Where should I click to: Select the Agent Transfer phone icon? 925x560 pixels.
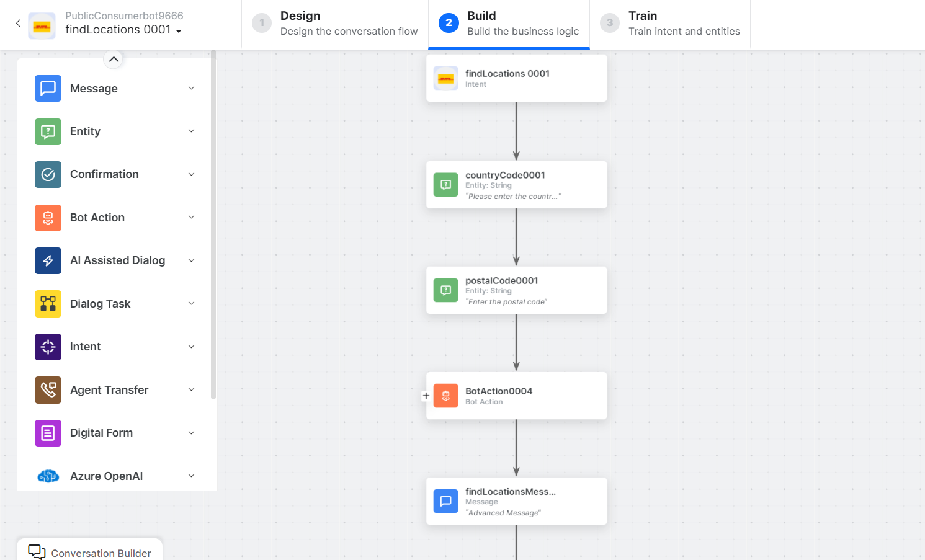tap(48, 390)
